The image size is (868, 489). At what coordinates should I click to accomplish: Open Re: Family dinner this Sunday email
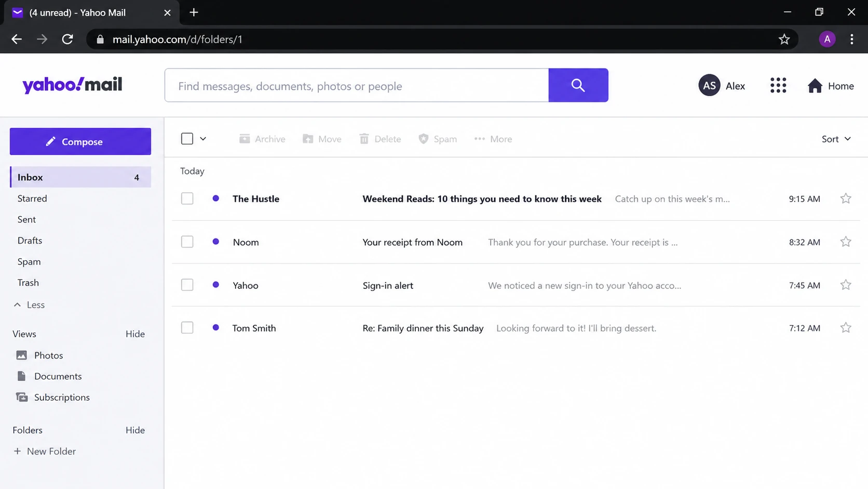[423, 328]
